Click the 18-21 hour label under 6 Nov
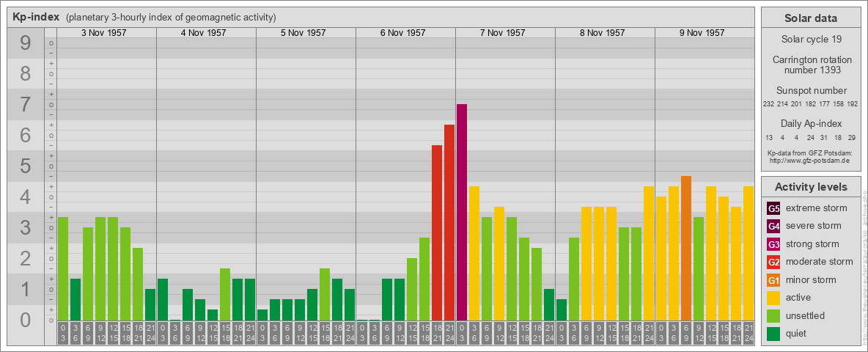 click(437, 334)
